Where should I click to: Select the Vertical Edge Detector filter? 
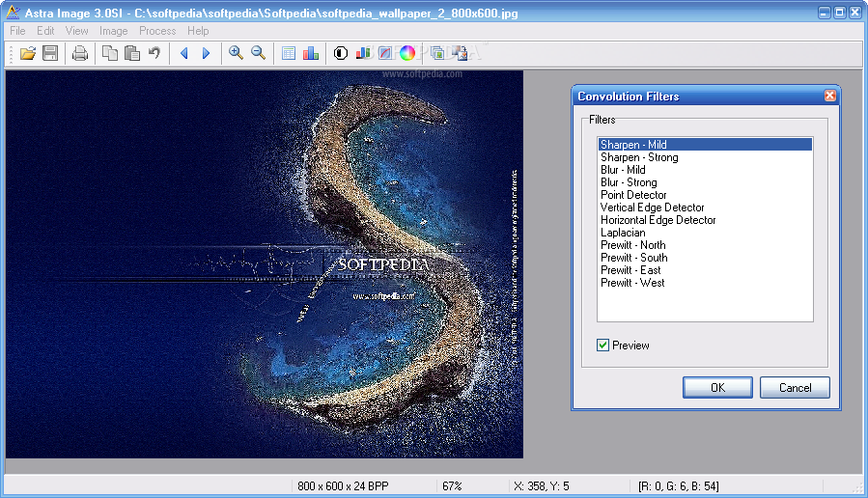pyautogui.click(x=705, y=207)
